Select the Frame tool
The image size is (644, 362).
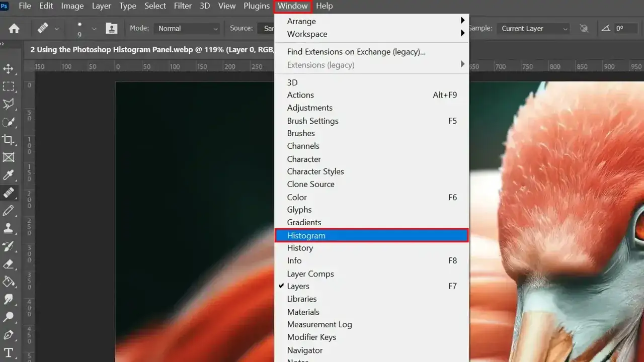(x=9, y=157)
